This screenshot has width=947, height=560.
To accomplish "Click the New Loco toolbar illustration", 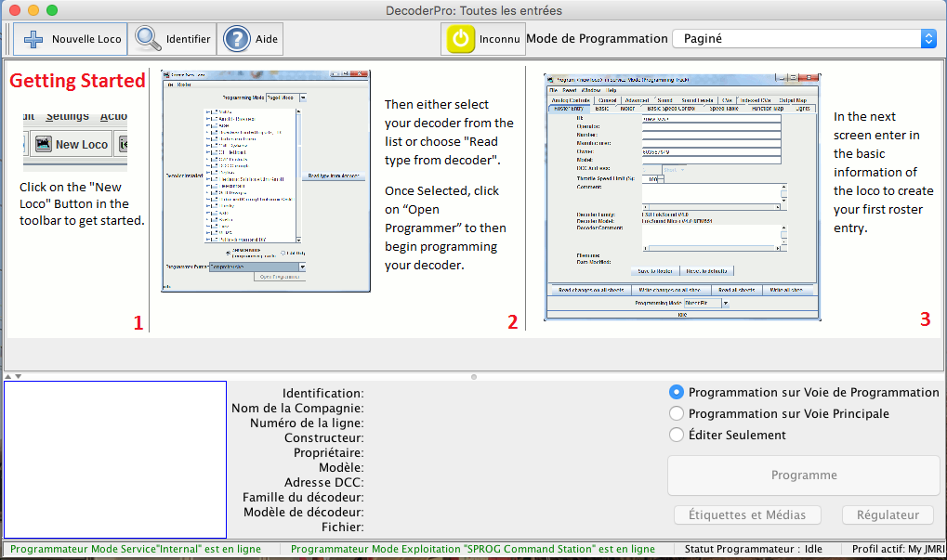I will pyautogui.click(x=75, y=142).
